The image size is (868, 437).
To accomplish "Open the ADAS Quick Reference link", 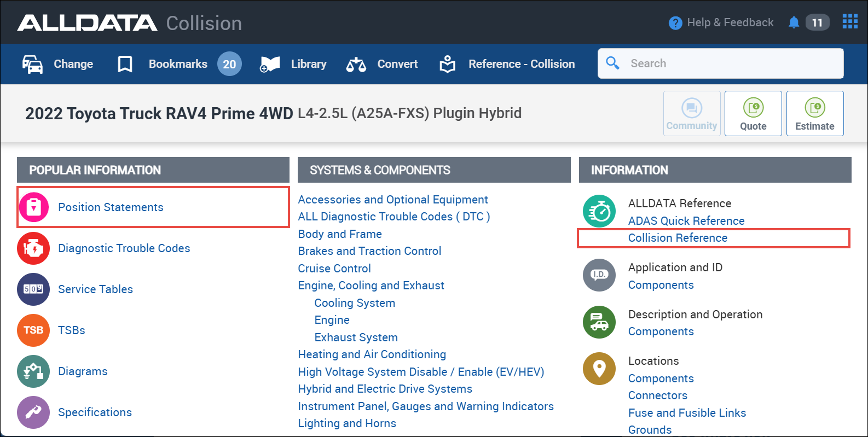I will 686,221.
